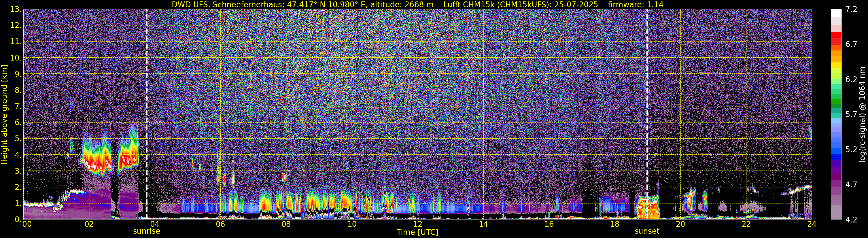Viewport: 868px width, 238px height.
Task: Click the time axis tick '22'
Action: tap(746, 224)
